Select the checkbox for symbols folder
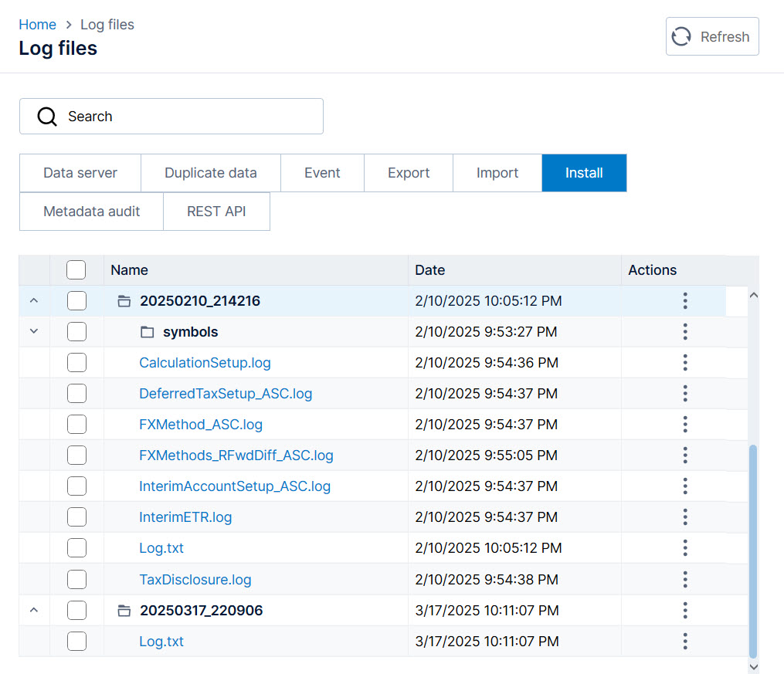The width and height of the screenshot is (784, 674). coord(76,332)
